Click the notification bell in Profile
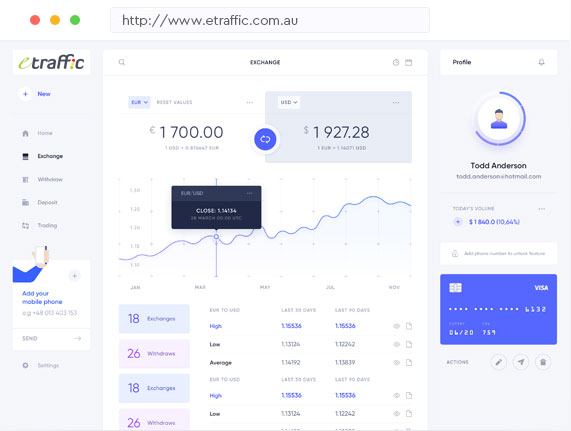The width and height of the screenshot is (571, 431). coord(542,62)
